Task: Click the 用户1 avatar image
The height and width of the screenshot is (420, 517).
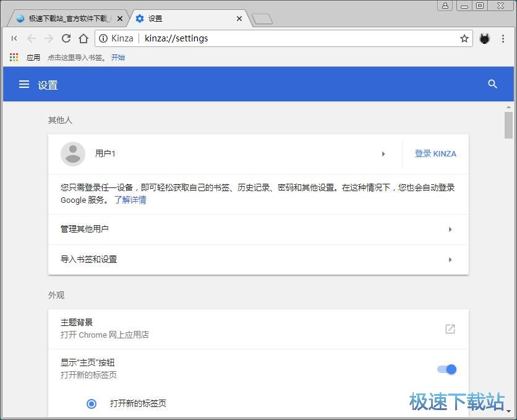Action: (73, 154)
